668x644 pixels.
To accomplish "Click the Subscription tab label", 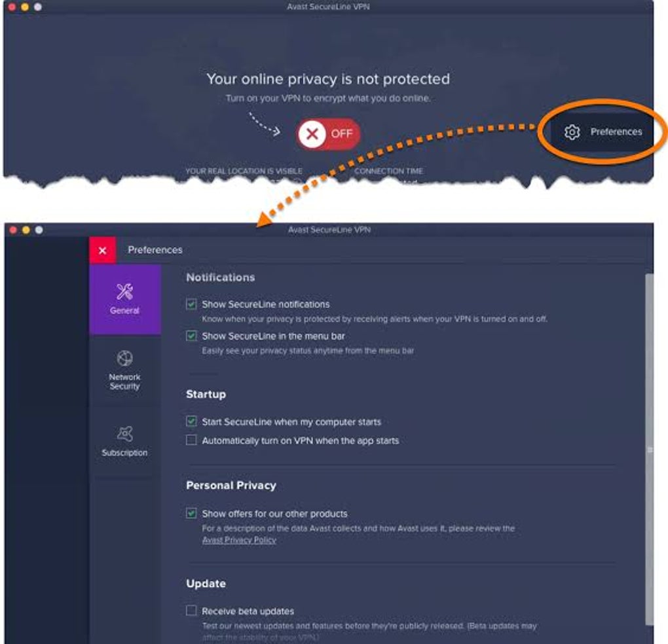I will click(124, 453).
